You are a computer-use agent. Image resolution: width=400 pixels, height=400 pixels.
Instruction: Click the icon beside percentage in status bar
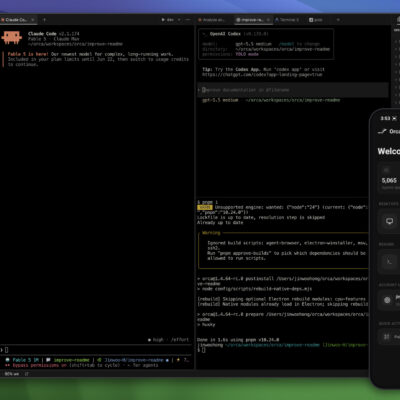[27, 374]
